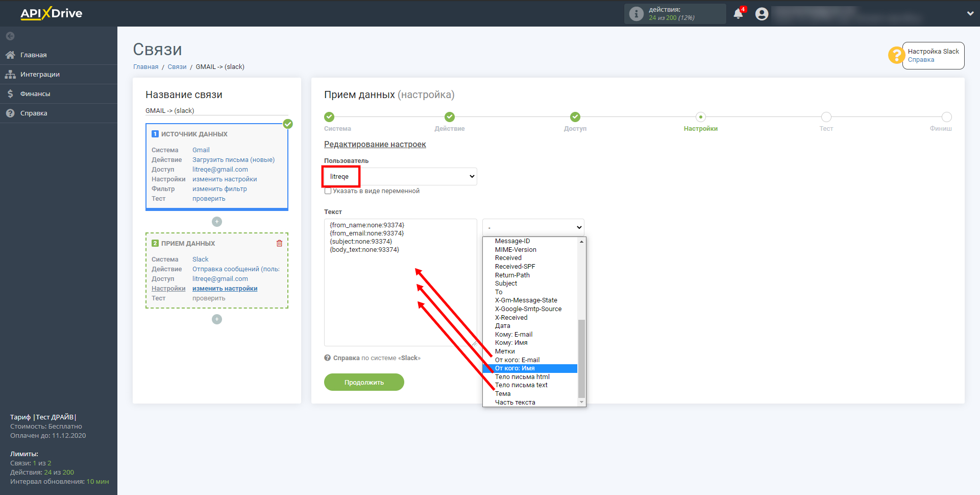The image size is (980, 495).
Task: Click receiver bold 'изменить настройки' link
Action: [225, 289]
